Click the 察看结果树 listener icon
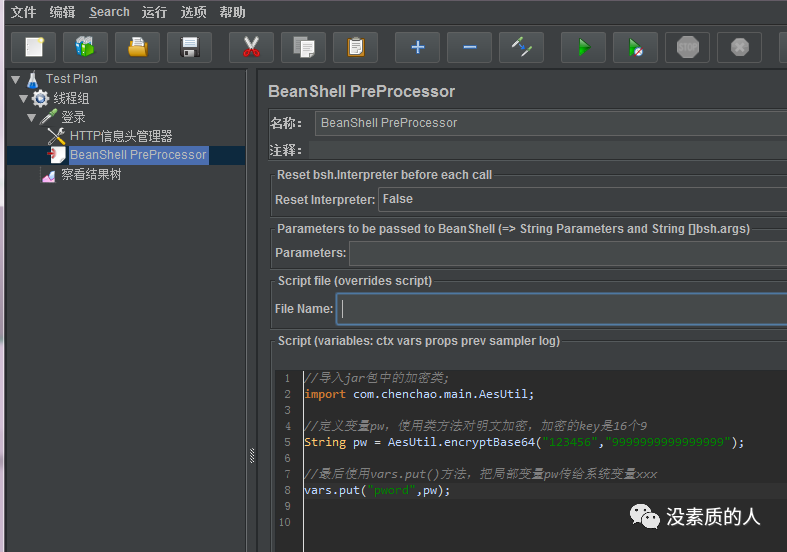 [x=49, y=175]
